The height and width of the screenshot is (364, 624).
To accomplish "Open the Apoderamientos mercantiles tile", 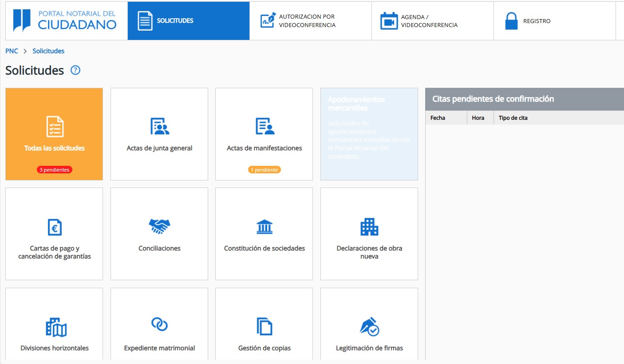I will [x=369, y=134].
